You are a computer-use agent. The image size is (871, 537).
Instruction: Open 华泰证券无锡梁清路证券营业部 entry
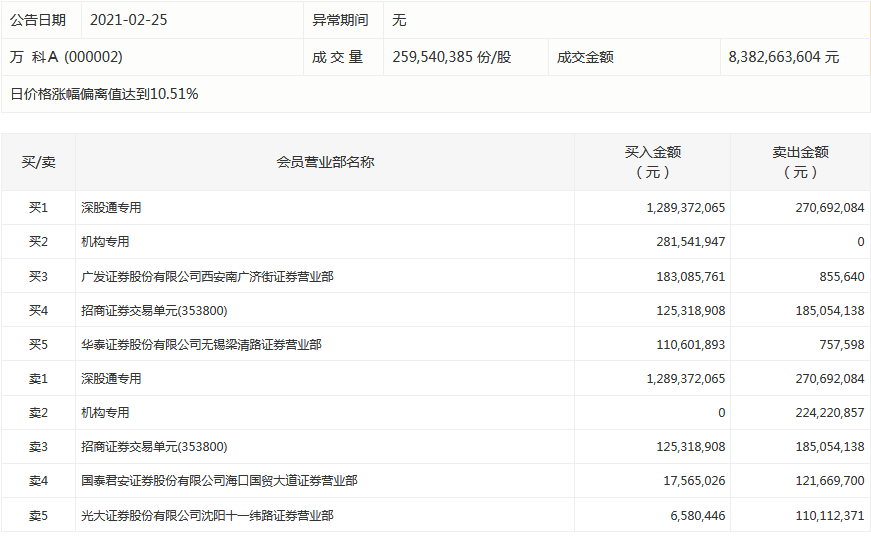pos(201,344)
